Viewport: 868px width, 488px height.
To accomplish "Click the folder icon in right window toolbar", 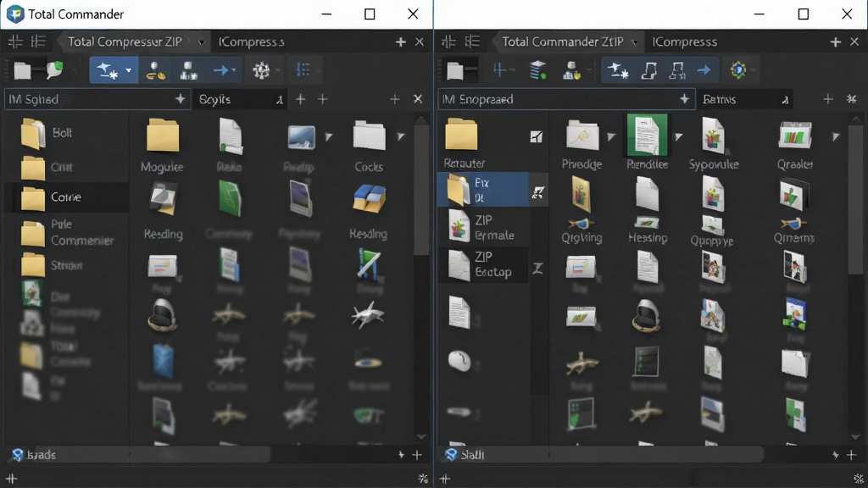I will tap(455, 70).
